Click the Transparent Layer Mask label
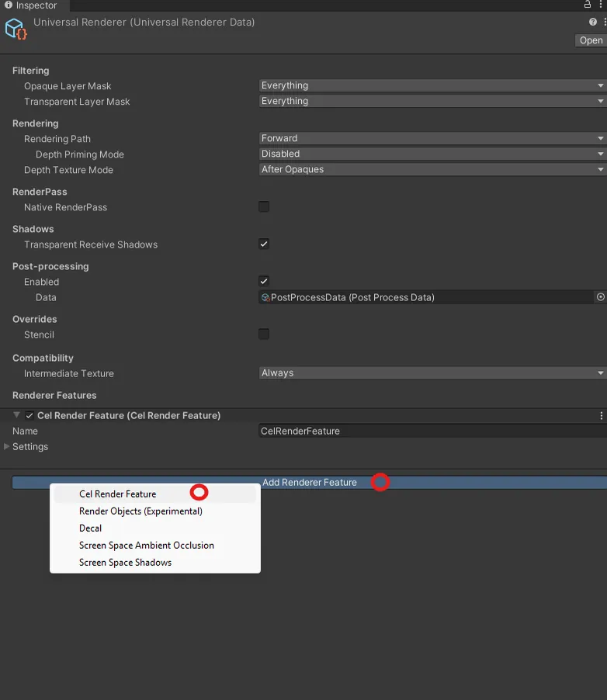607x700 pixels. click(77, 102)
